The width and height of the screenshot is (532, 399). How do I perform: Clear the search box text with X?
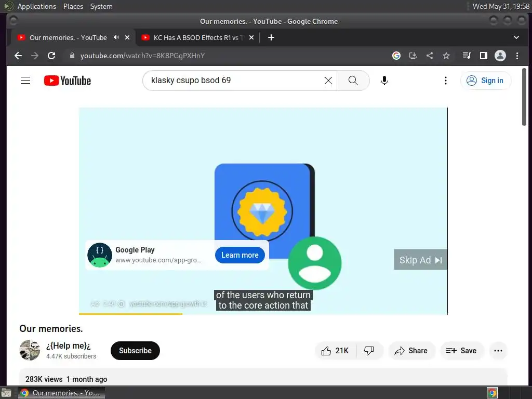click(x=328, y=81)
